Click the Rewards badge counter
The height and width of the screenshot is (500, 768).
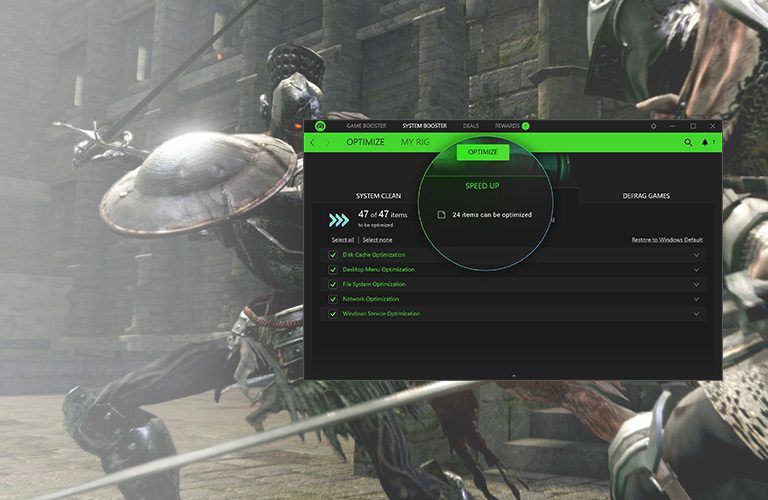click(x=525, y=126)
